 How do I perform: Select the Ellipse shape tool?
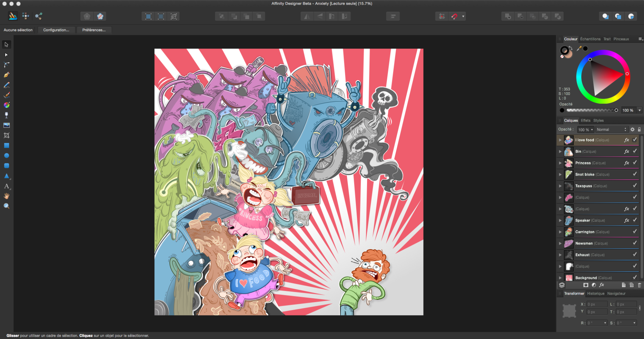click(x=6, y=156)
